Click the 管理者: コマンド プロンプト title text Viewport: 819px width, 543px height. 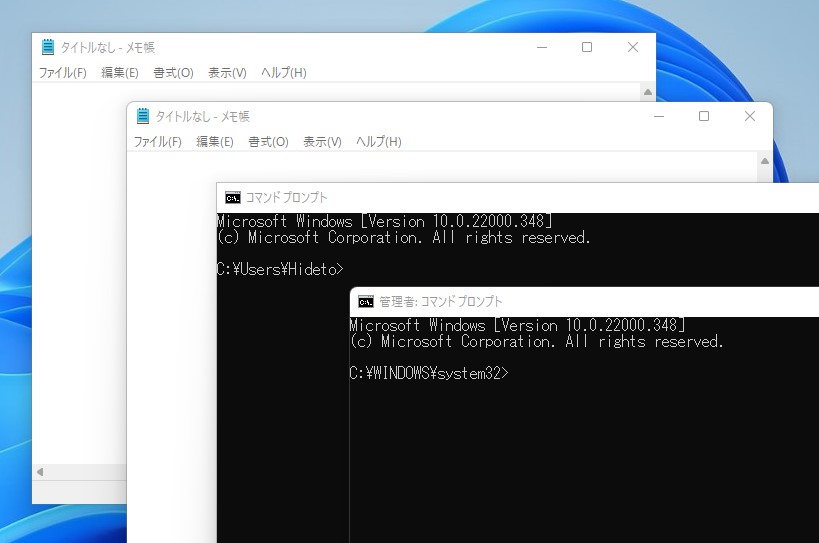pyautogui.click(x=440, y=302)
